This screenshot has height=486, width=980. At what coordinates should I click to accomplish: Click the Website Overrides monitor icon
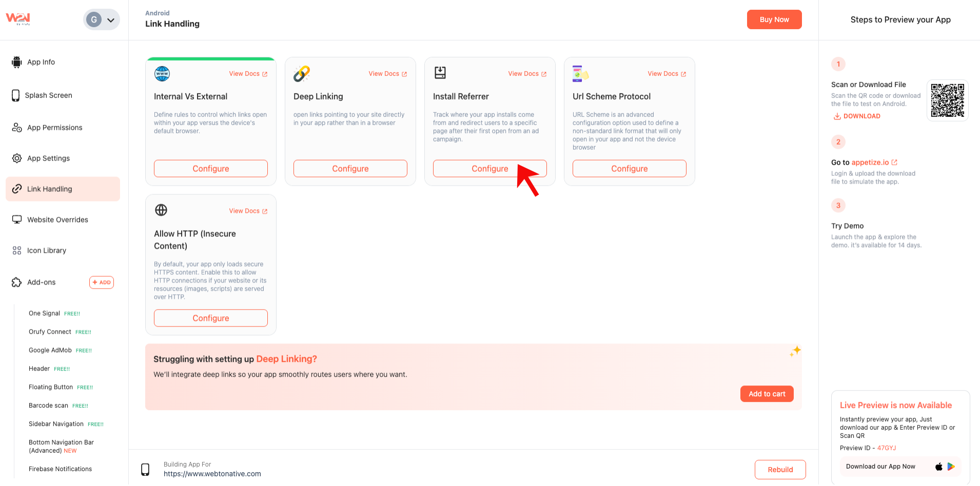16,219
